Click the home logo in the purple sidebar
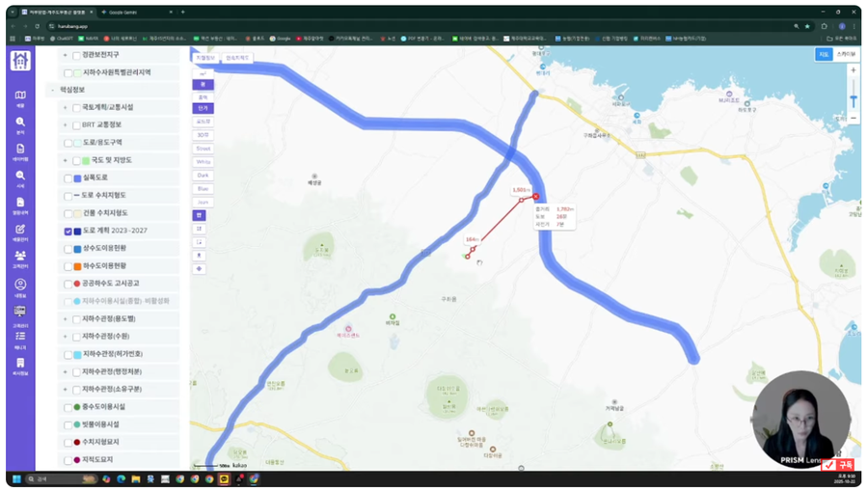Screen dimensions: 868x491 [x=20, y=61]
